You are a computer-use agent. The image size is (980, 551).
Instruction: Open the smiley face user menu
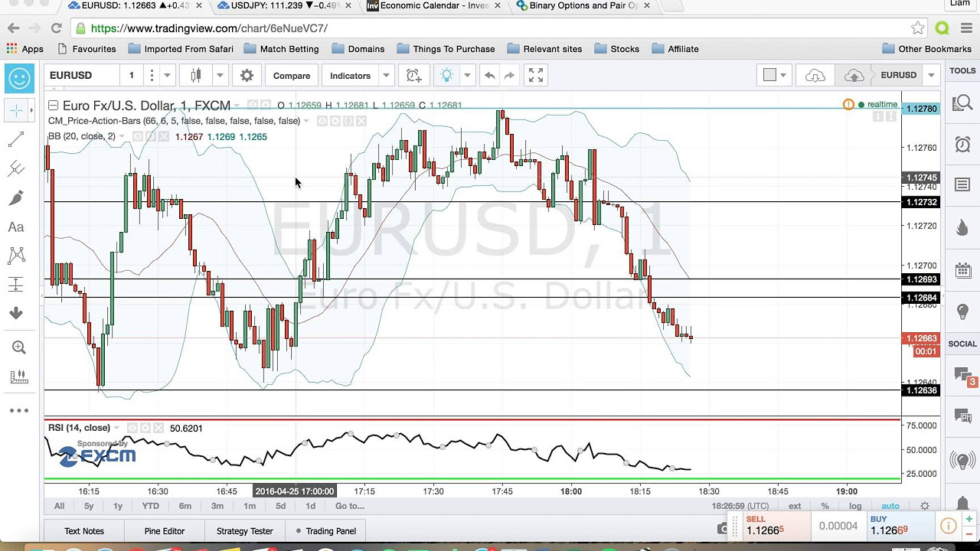coord(19,77)
